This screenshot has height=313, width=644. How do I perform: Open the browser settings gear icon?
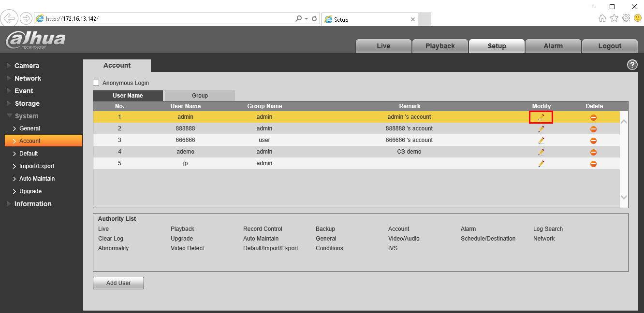pos(626,18)
